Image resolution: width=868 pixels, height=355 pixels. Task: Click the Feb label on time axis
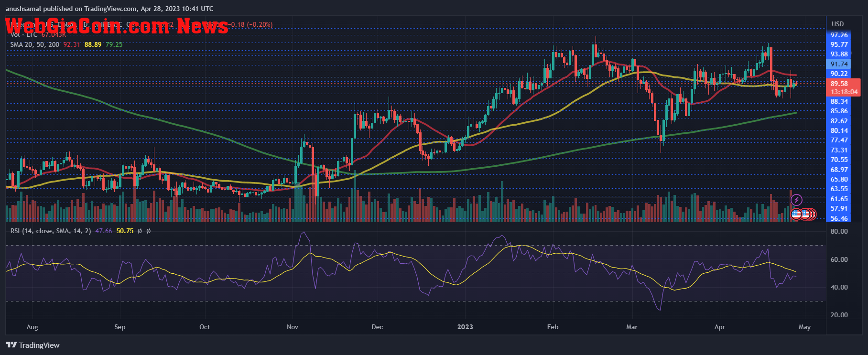click(553, 327)
